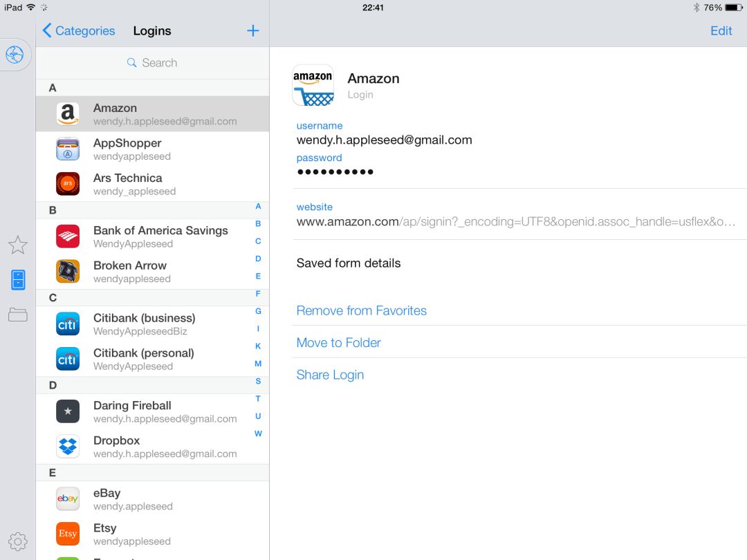Open Citibank (business) login

pos(152,324)
